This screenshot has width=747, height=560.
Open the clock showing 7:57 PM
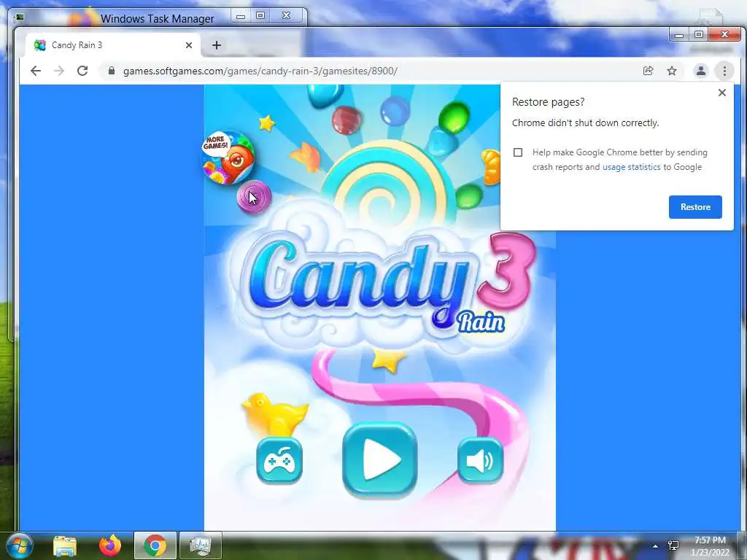click(x=710, y=546)
